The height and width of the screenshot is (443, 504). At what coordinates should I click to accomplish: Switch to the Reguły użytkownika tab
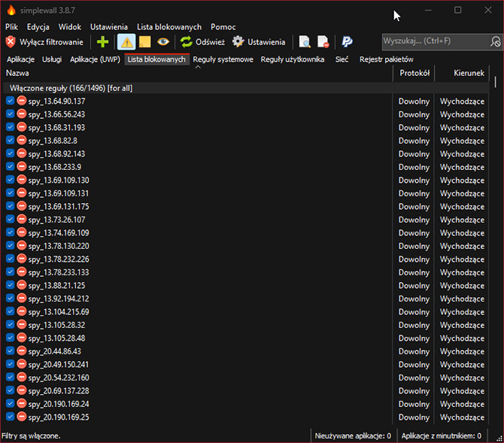coord(293,59)
